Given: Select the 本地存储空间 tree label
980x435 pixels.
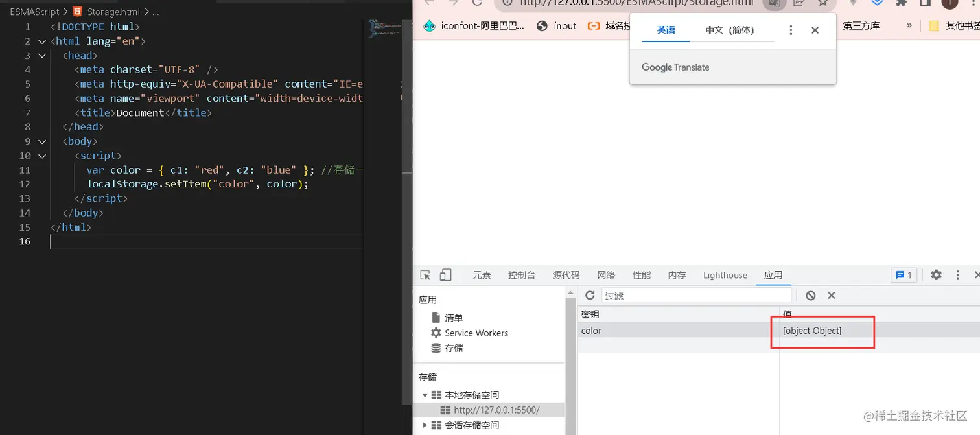Looking at the screenshot, I should pos(472,395).
